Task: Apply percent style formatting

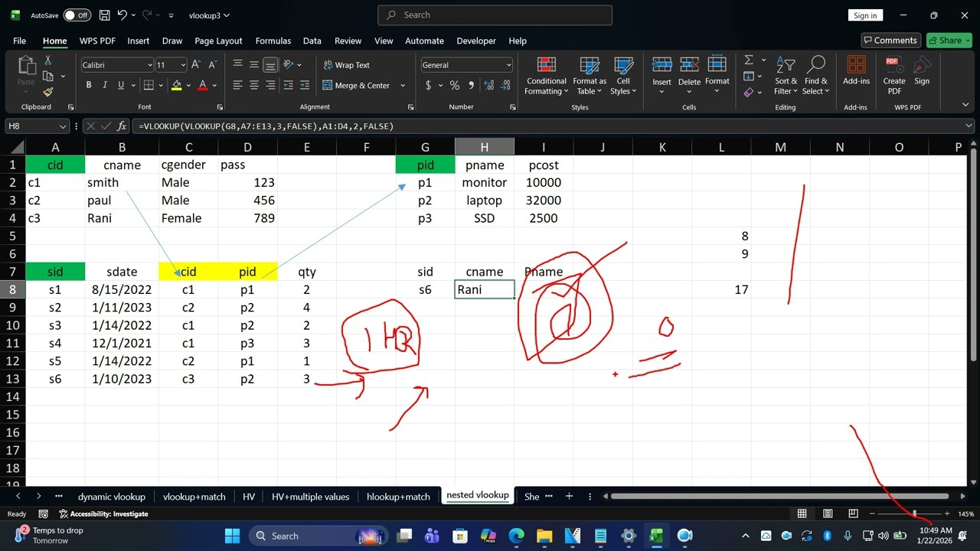Action: pos(455,86)
